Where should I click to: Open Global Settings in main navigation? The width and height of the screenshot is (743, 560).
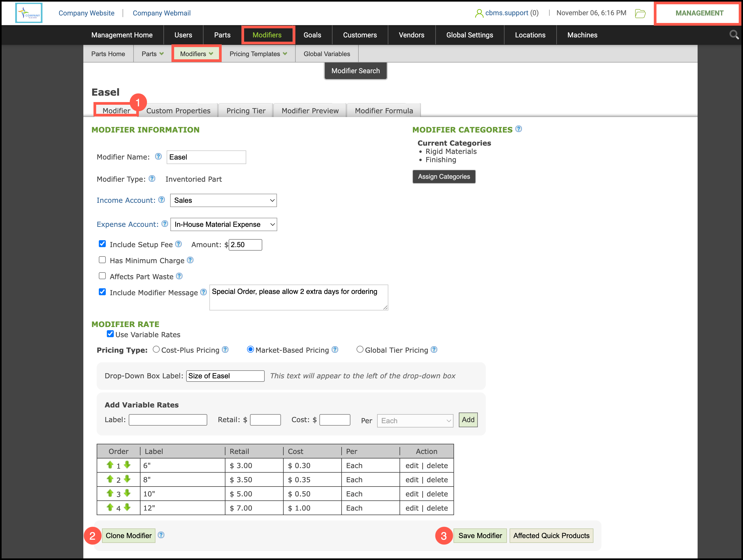[469, 35]
